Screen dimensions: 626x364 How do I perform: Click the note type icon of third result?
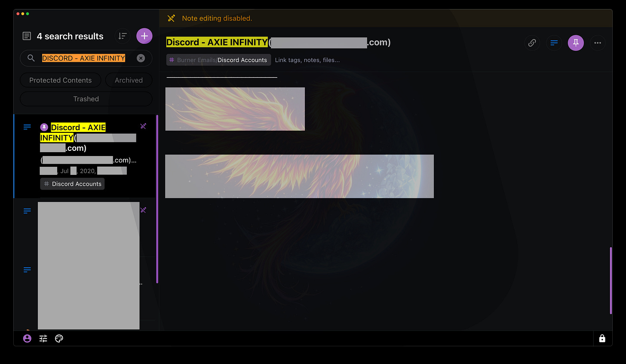pos(27,270)
